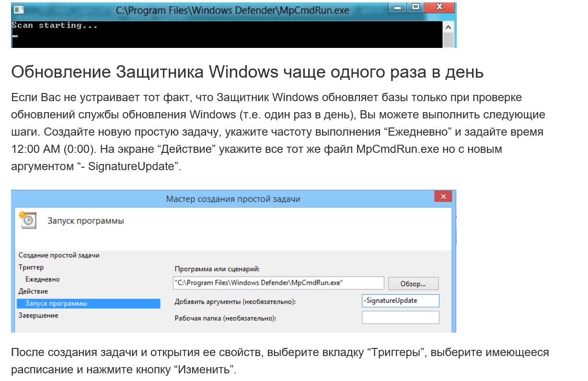Select the 'Триггер' wizard step
The height and width of the screenshot is (381, 588).
click(x=31, y=267)
